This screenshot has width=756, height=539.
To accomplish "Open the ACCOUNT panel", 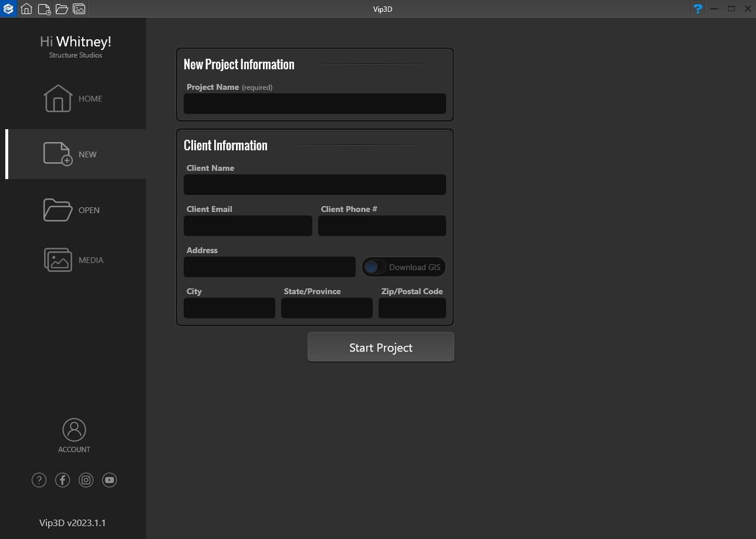I will (74, 434).
